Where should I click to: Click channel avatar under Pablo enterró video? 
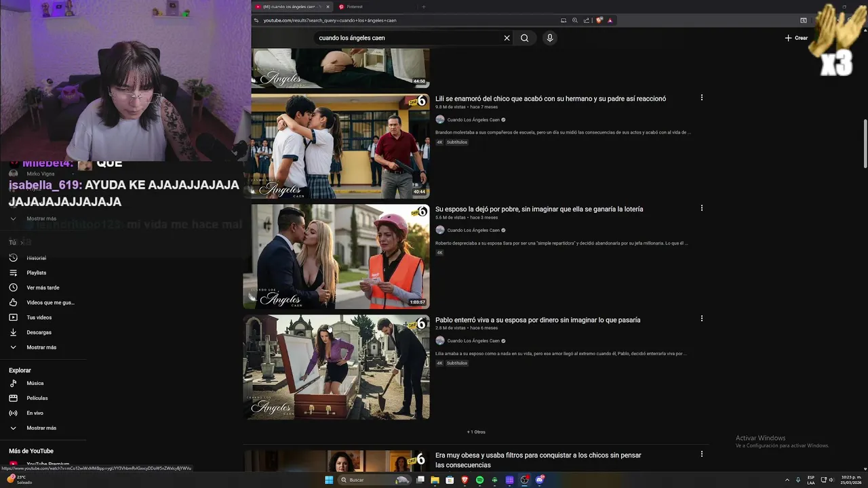click(x=440, y=341)
